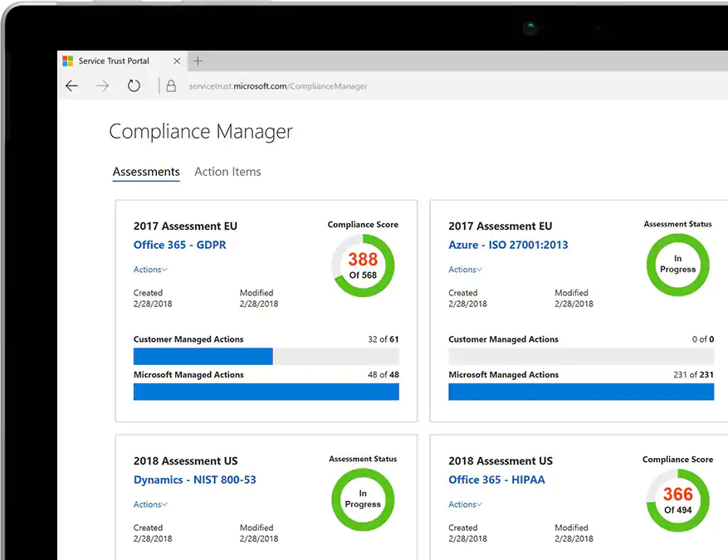The width and height of the screenshot is (728, 560).
Task: Click the "0 of 0" count
Action: point(703,339)
